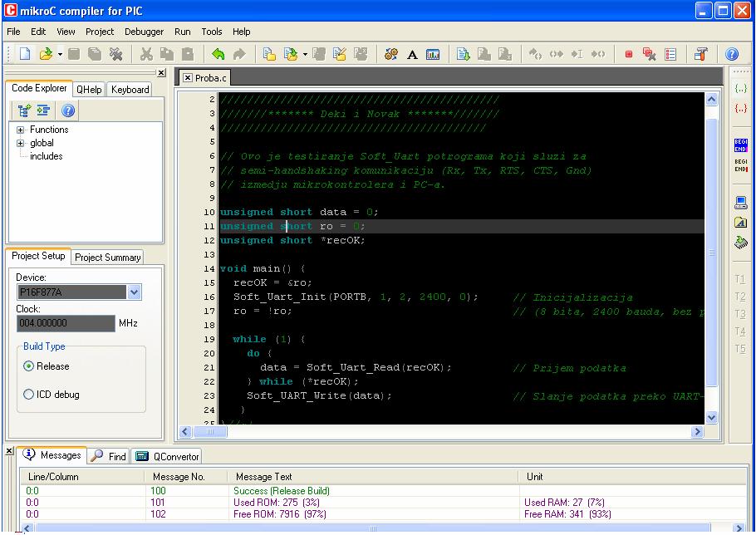Click the New File toolbar icon
756x535 pixels.
25,54
